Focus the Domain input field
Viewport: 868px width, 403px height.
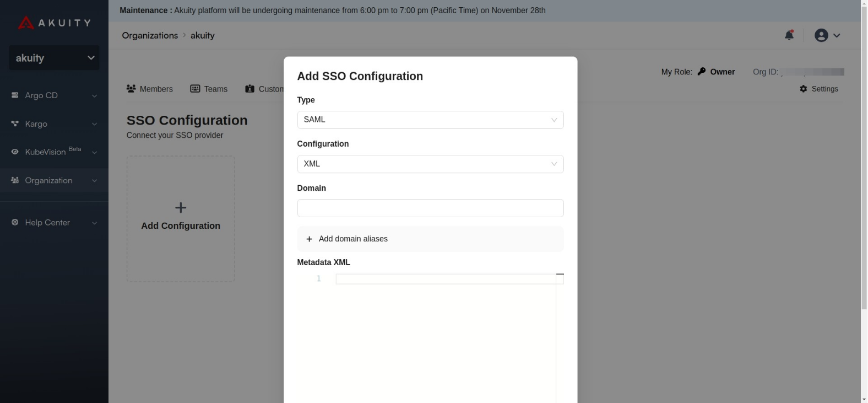pos(430,208)
